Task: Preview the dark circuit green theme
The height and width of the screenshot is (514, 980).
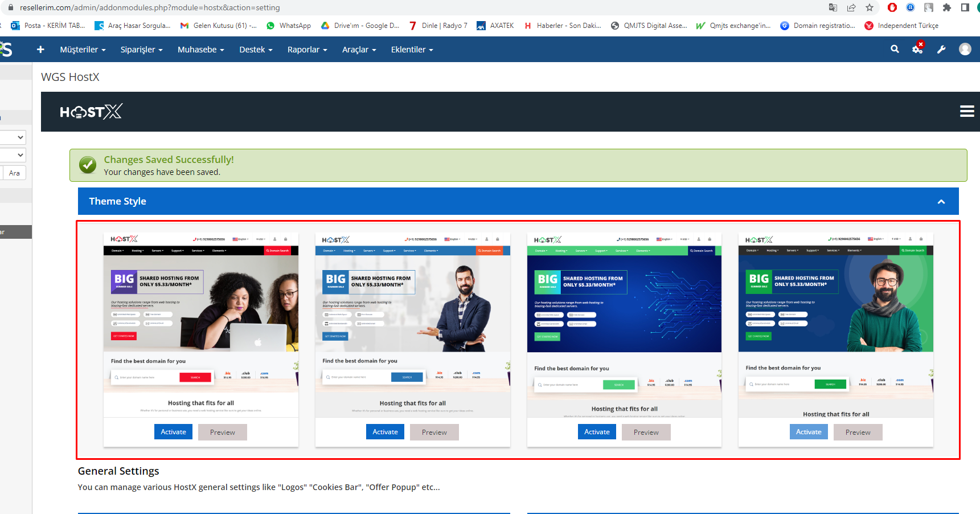Action: click(x=646, y=433)
